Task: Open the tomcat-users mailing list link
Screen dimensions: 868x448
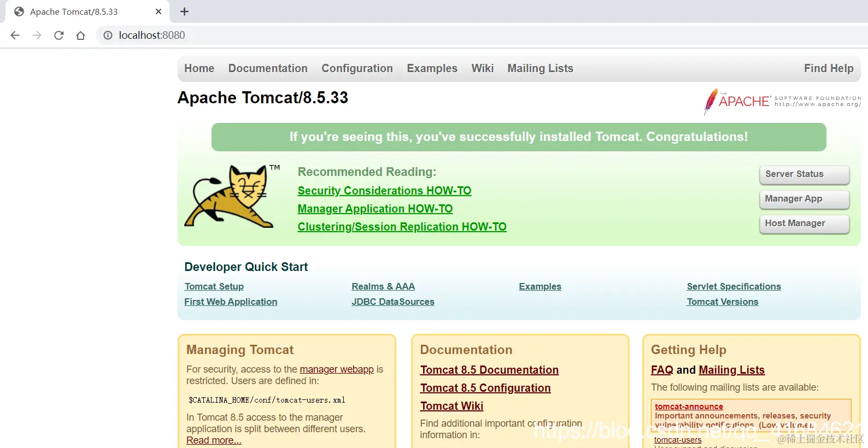Action: click(678, 440)
